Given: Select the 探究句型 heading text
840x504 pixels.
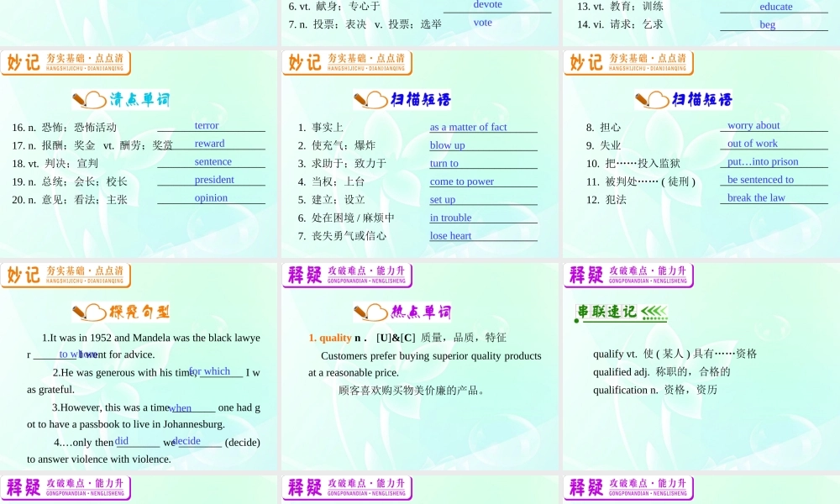Looking at the screenshot, I should (139, 312).
